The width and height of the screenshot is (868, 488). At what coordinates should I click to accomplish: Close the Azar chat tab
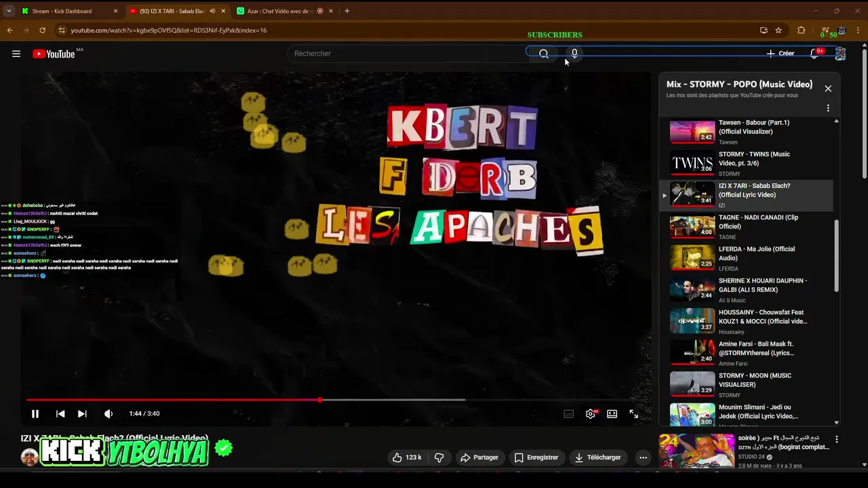(331, 11)
